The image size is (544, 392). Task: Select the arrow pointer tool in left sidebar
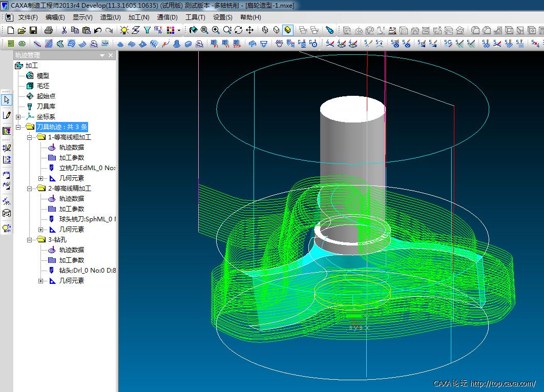[7, 100]
